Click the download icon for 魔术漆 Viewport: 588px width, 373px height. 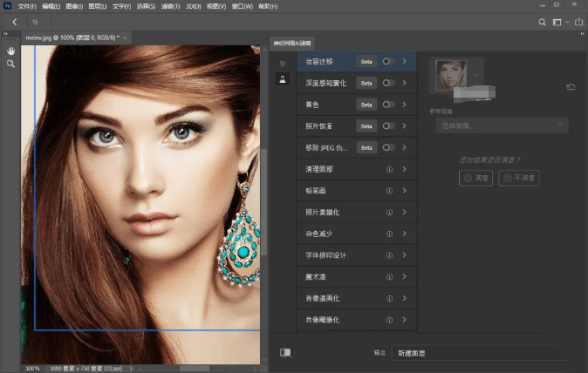pos(390,277)
